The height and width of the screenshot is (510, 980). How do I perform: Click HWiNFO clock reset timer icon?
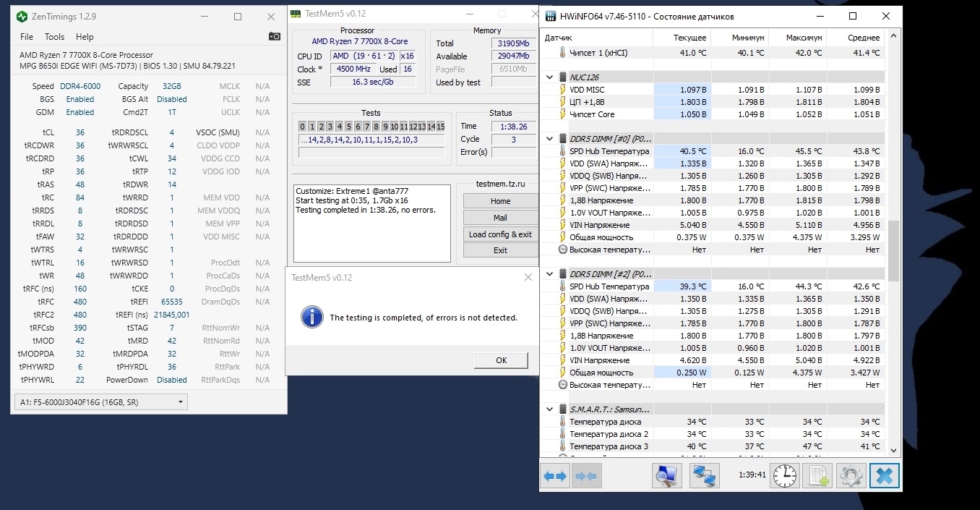point(784,476)
